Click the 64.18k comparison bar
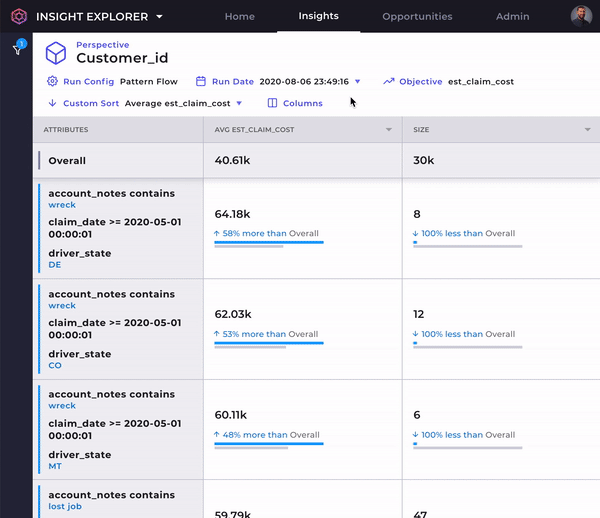This screenshot has height=518, width=600. [269, 244]
